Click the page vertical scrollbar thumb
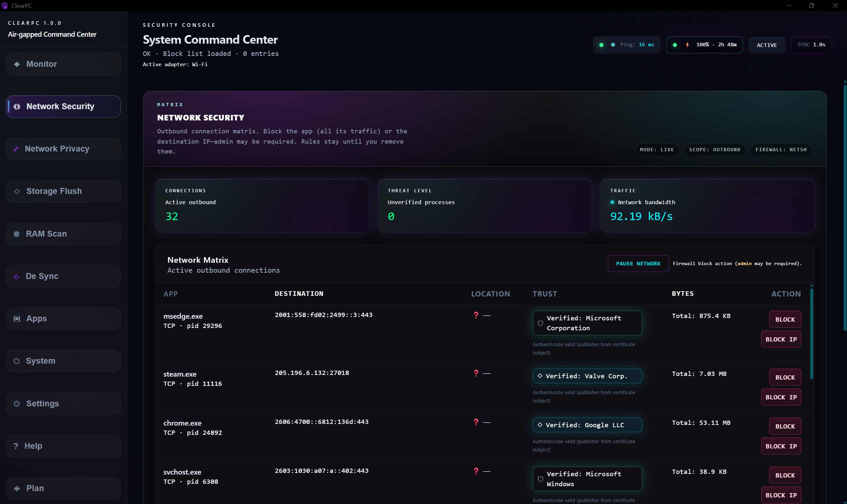 coord(845,207)
